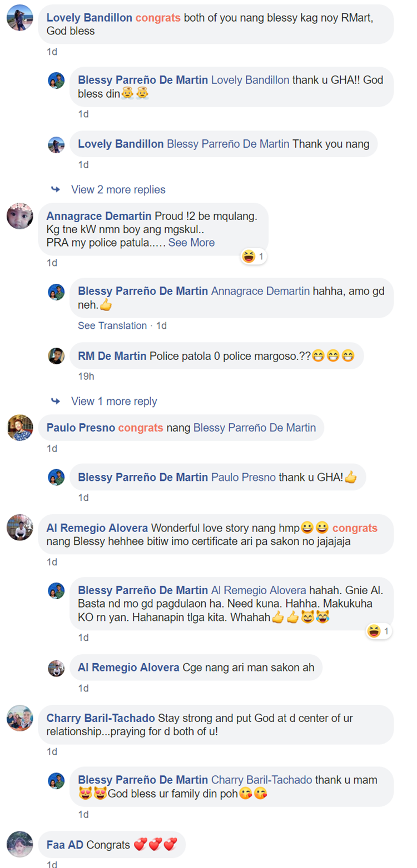The image size is (417, 868).
Task: Open Charry Baril-Tachado's profile avatar
Action: [x=20, y=718]
